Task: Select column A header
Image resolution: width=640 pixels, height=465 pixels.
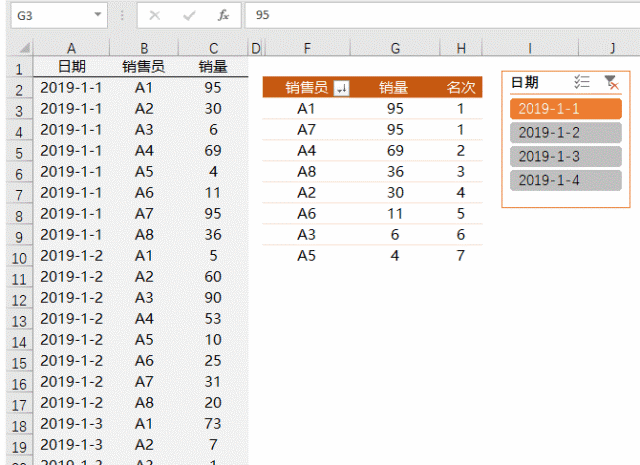Action: pyautogui.click(x=71, y=48)
